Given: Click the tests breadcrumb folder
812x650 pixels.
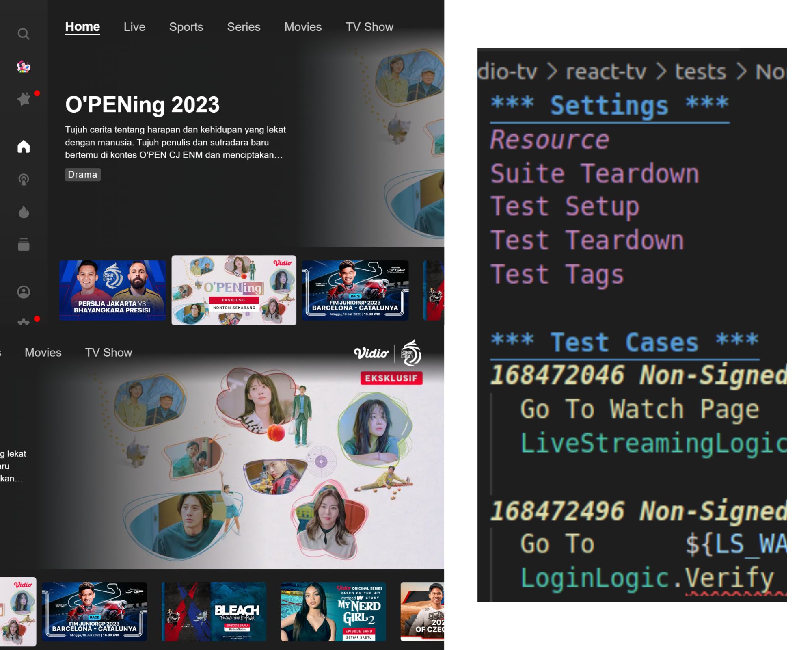Looking at the screenshot, I should (700, 72).
